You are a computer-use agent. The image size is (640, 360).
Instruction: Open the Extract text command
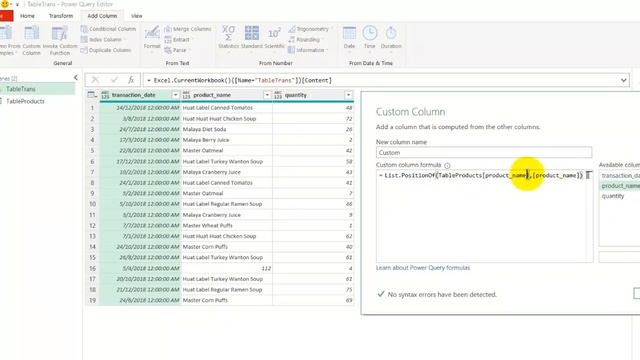click(178, 40)
